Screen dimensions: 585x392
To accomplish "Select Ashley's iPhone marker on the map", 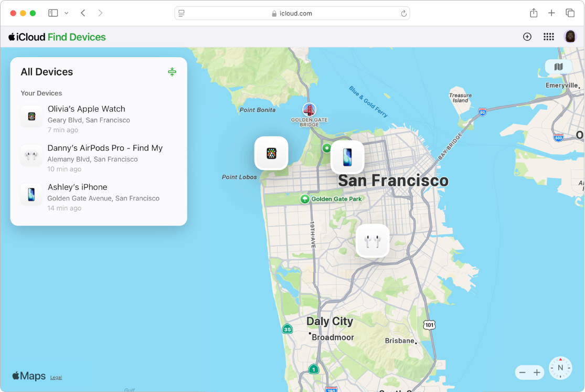I will click(347, 157).
